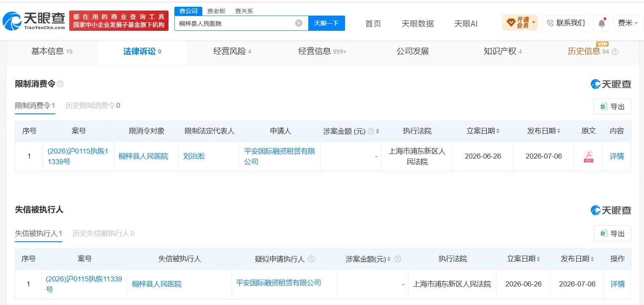Clear the search box text
This screenshot has height=305, width=644.
click(x=299, y=23)
